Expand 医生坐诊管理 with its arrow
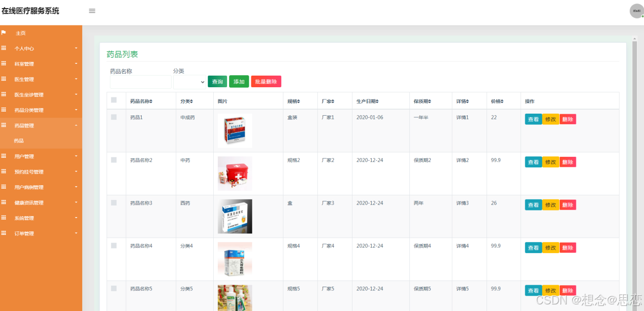This screenshot has height=311, width=644. pyautogui.click(x=76, y=94)
